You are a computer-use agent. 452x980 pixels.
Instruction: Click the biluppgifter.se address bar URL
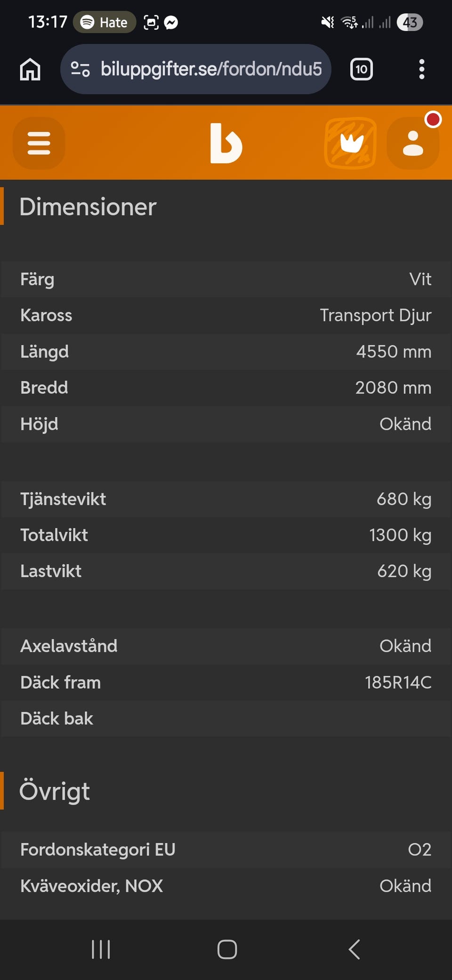211,69
